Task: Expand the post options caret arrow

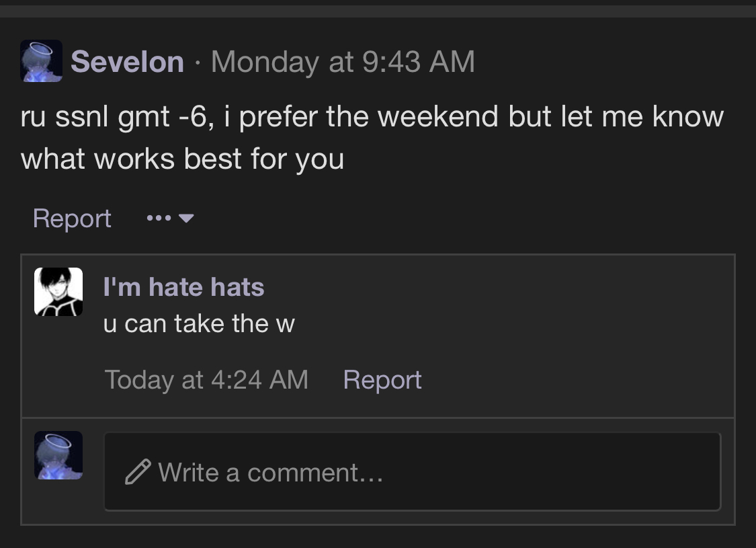Action: (186, 219)
